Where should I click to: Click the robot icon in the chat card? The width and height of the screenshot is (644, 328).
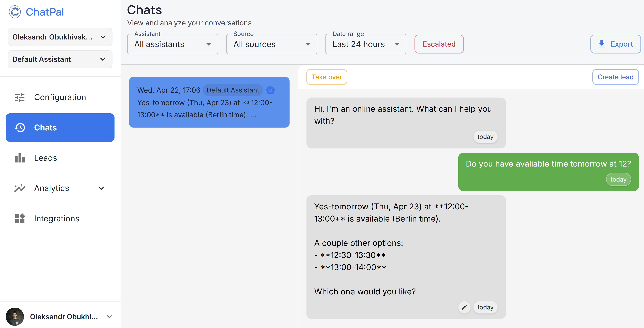tap(270, 90)
